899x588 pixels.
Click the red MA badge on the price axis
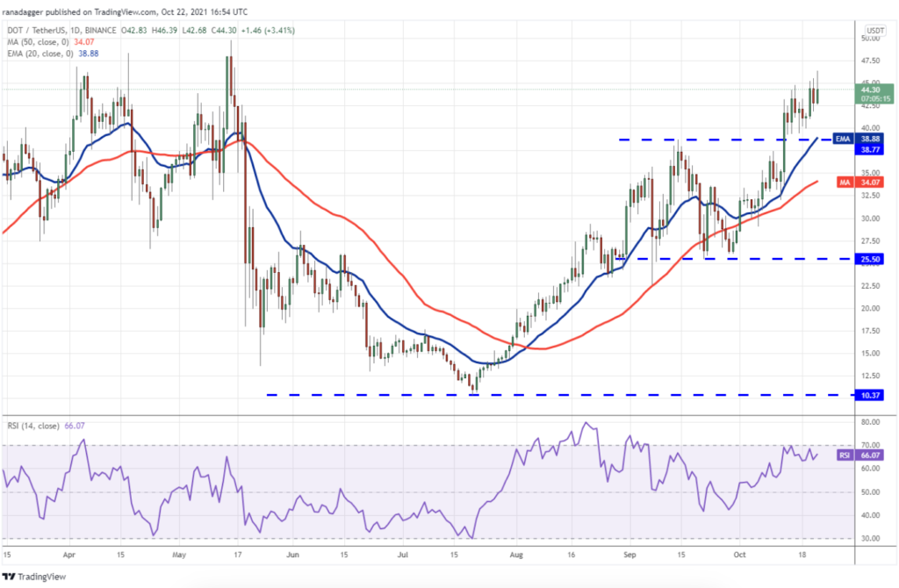click(845, 182)
